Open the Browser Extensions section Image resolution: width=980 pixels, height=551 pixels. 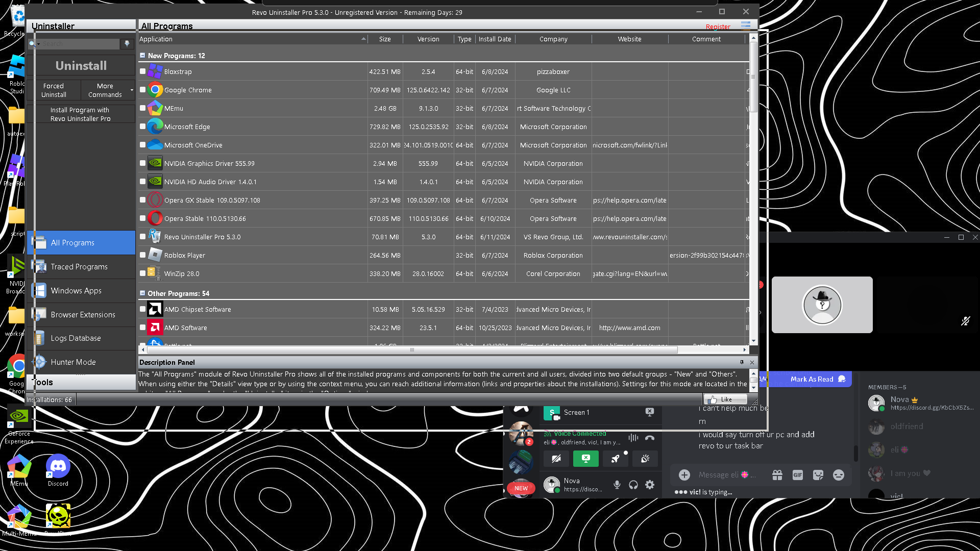[83, 315]
